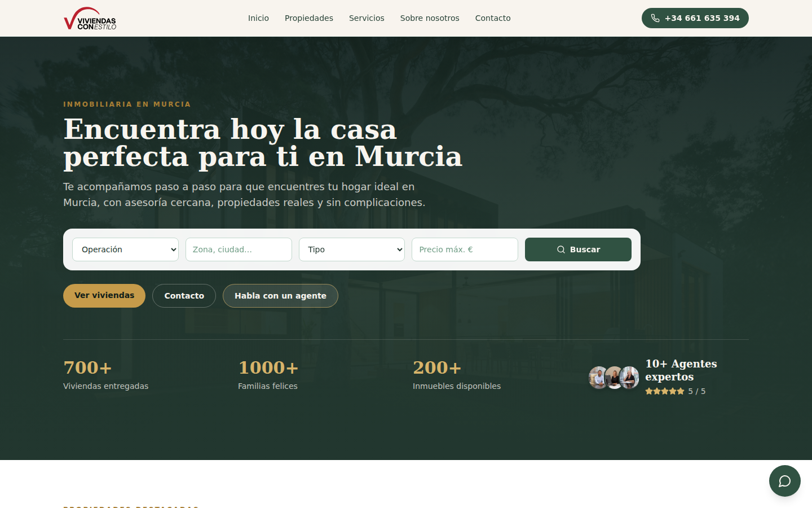Click the INMOBILIARIA EN MURCIA label
This screenshot has width=812, height=508.
click(x=127, y=104)
